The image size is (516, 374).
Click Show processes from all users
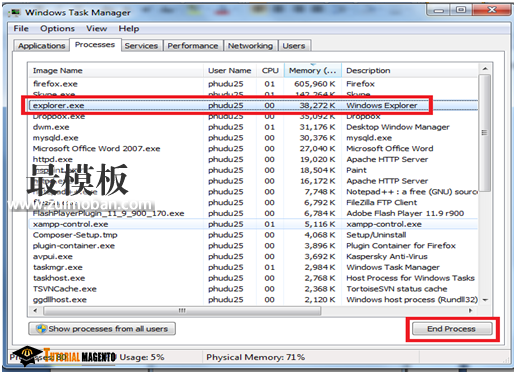[102, 329]
